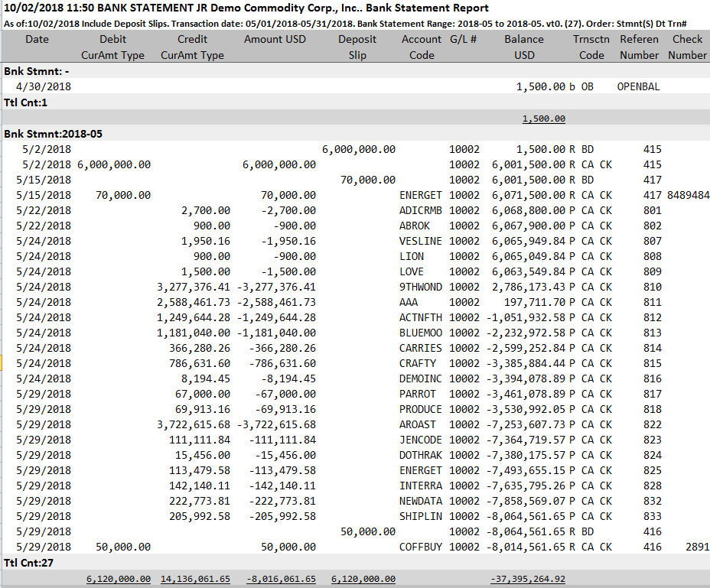The image size is (710, 588).
Task: Click the ABROK account code
Action: 415,226
